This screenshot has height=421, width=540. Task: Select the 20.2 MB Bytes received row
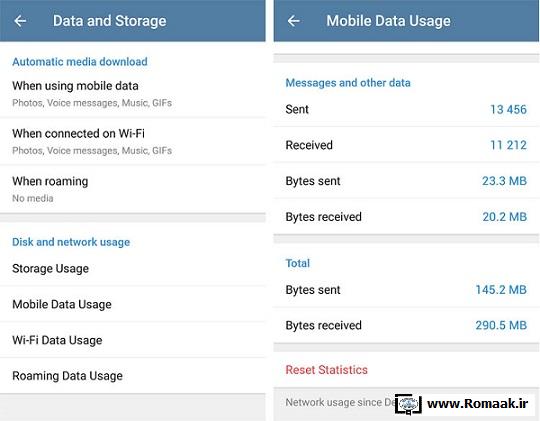pyautogui.click(x=406, y=217)
